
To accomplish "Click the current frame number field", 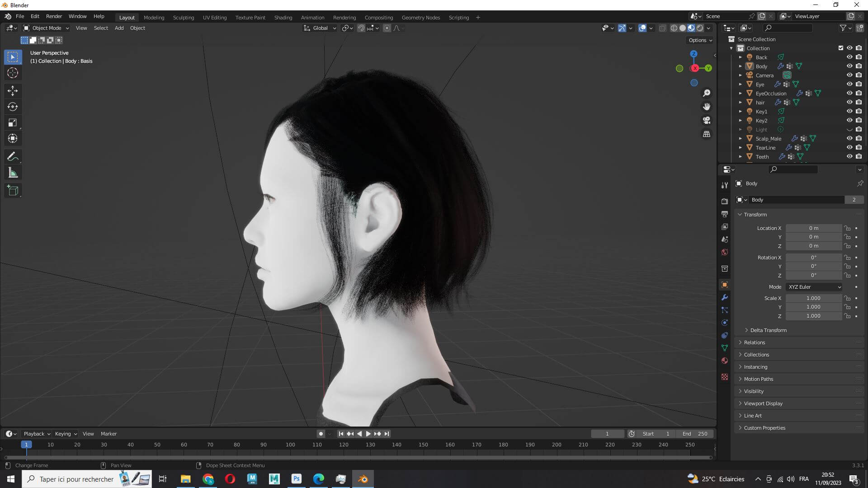I will click(x=607, y=434).
